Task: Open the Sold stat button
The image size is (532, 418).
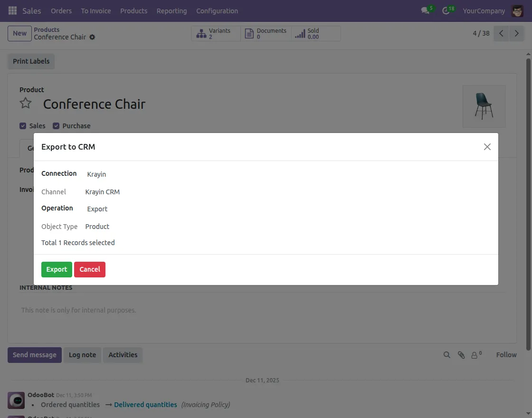Action: pos(316,34)
